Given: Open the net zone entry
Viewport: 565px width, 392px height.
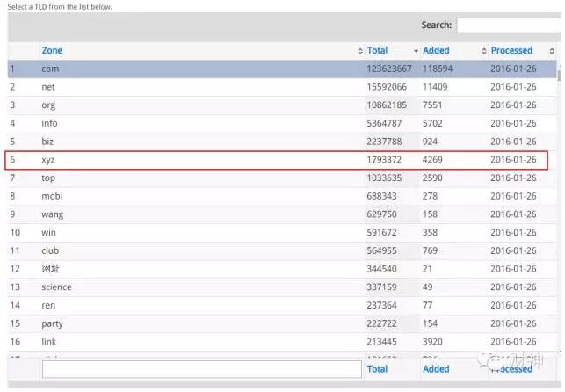Looking at the screenshot, I should point(47,87).
